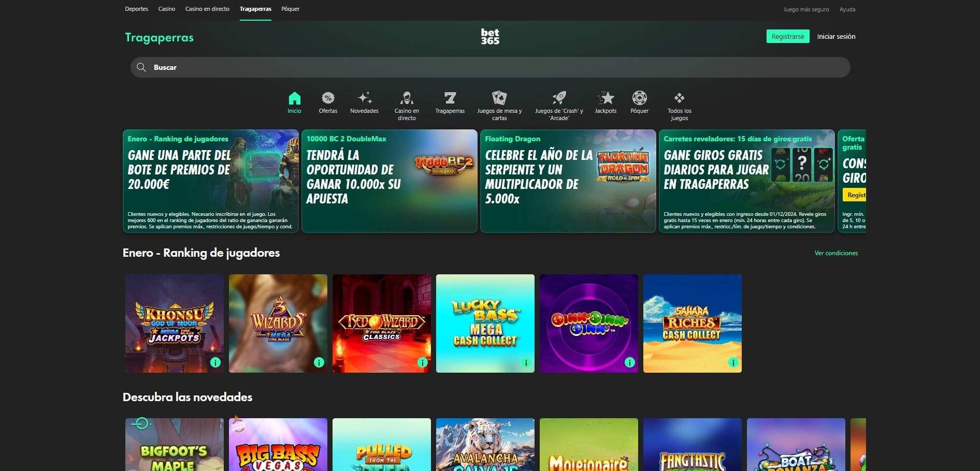Click 'Enero - Ranking de jugadores' heading

click(201, 253)
